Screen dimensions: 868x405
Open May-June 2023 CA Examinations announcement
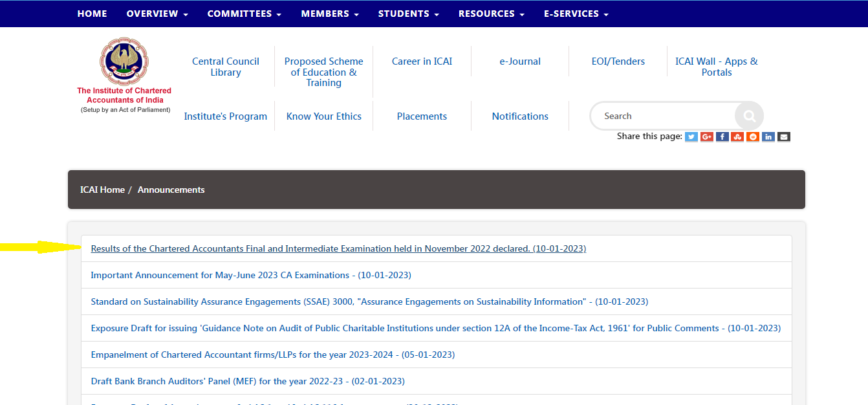(251, 275)
